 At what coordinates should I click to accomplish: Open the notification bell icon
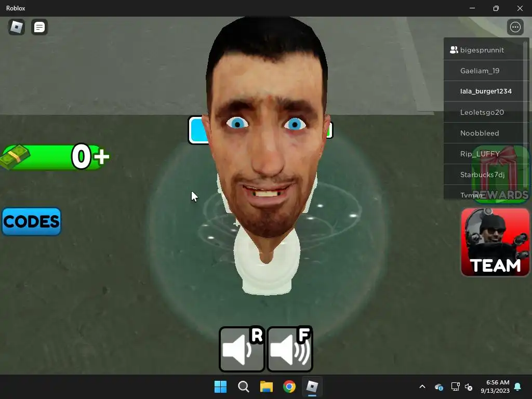coord(518,387)
